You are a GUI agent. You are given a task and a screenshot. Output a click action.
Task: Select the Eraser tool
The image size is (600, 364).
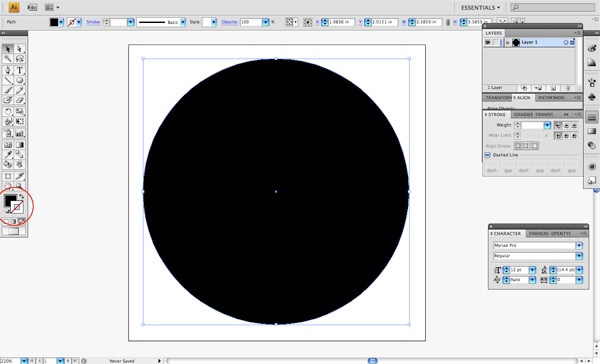[x=20, y=100]
